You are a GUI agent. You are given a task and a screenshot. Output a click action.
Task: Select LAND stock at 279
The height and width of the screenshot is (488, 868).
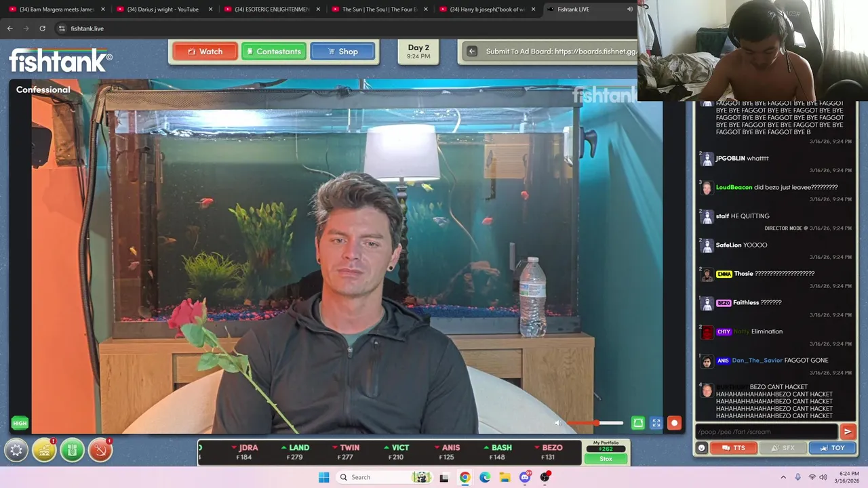(295, 452)
